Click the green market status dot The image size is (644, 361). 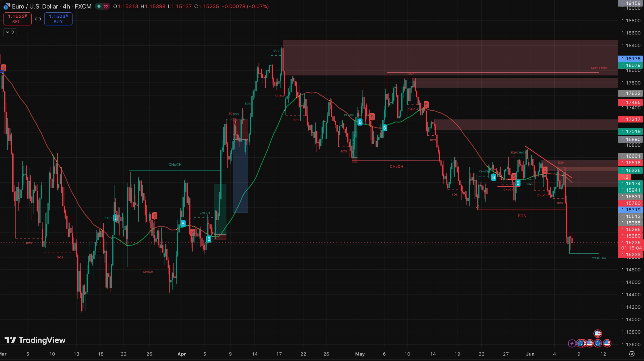coord(99,6)
